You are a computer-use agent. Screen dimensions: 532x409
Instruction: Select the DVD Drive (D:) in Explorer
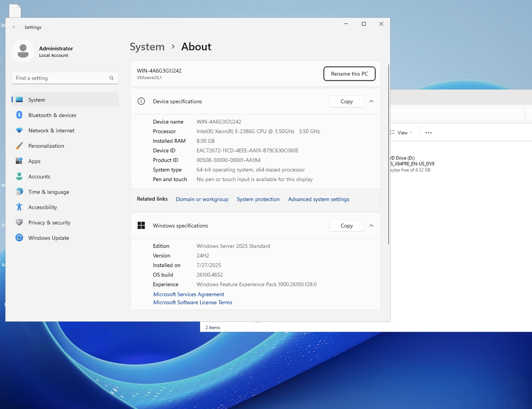pyautogui.click(x=412, y=164)
